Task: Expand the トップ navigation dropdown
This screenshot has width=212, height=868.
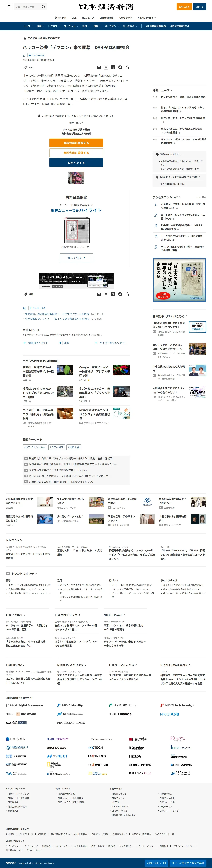Action: [x=28, y=26]
